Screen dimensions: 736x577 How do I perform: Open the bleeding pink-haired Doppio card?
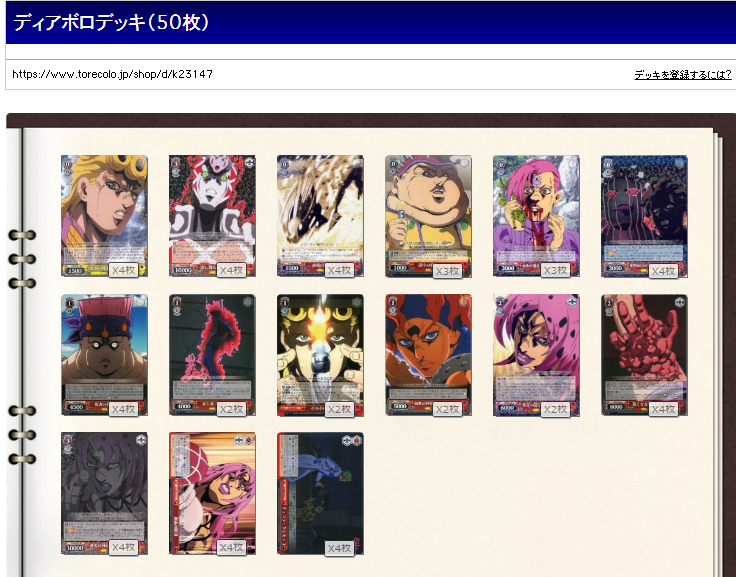point(536,216)
